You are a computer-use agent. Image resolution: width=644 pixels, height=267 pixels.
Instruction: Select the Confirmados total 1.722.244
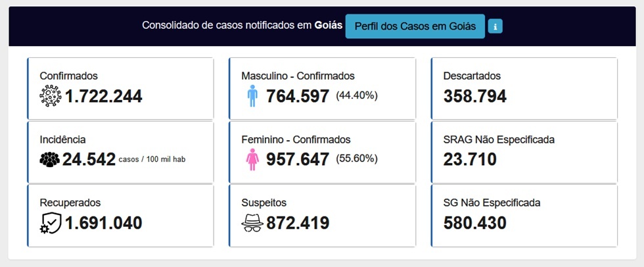tap(104, 96)
